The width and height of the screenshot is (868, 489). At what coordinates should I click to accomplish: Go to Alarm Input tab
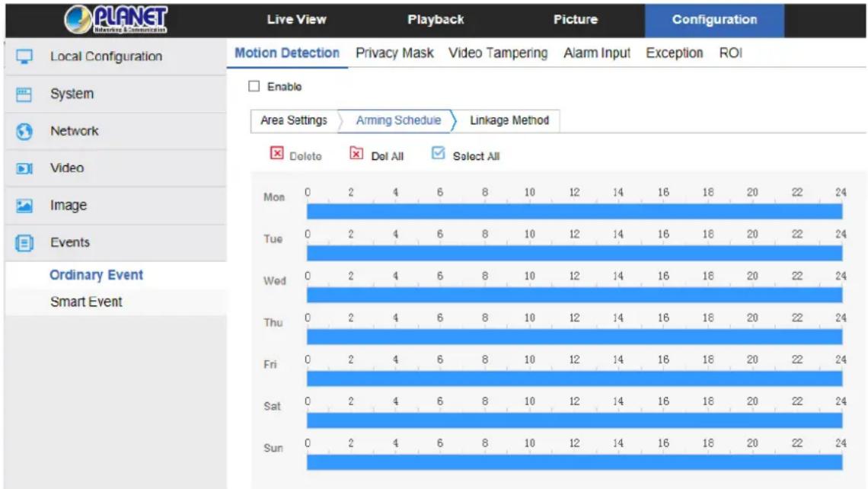(x=597, y=53)
